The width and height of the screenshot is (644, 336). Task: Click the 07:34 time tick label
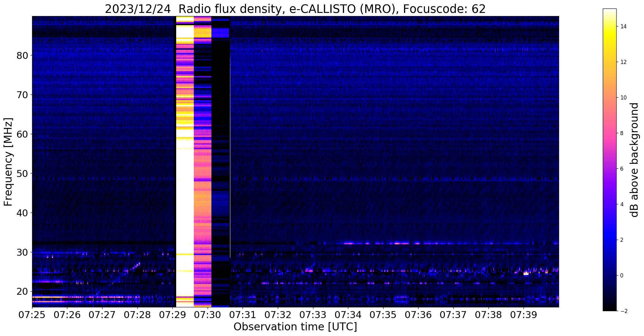coord(348,315)
